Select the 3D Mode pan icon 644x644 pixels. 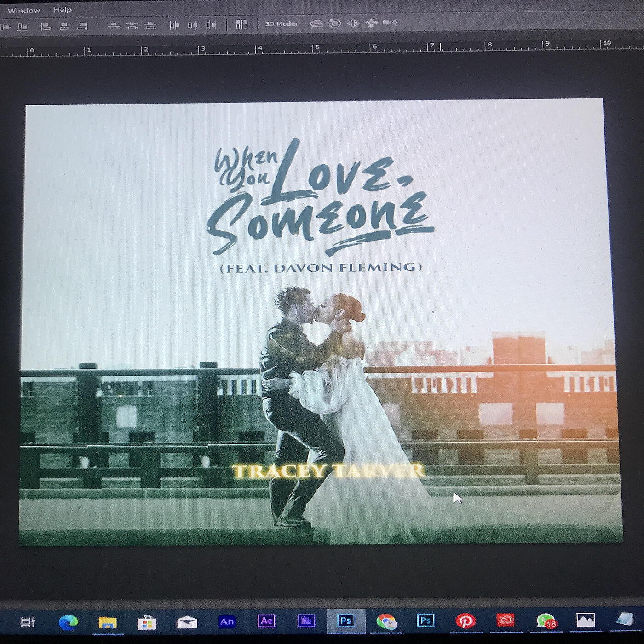(x=353, y=23)
